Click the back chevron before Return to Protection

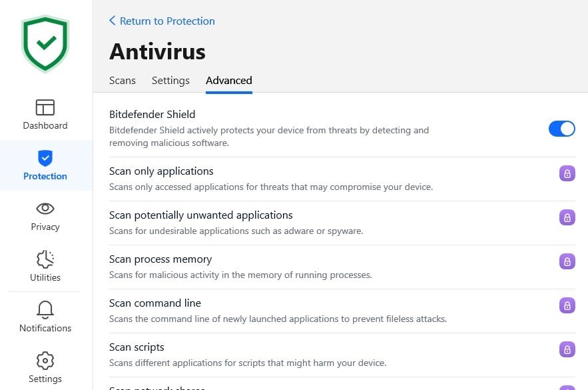(112, 21)
